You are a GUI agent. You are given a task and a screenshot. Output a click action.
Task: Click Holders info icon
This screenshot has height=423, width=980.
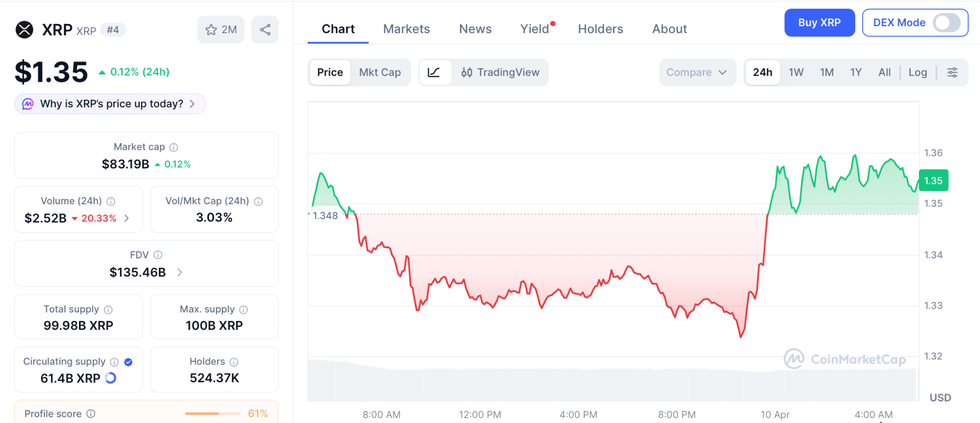point(234,362)
